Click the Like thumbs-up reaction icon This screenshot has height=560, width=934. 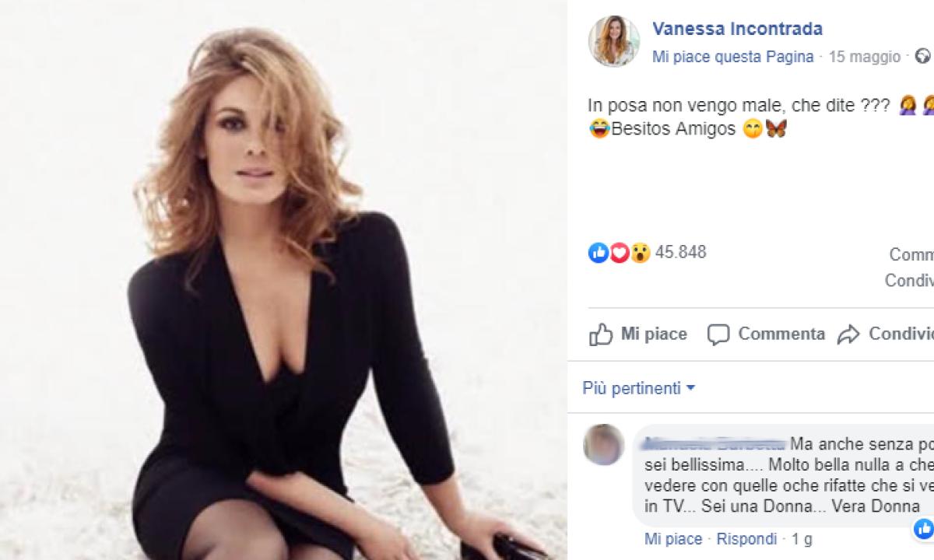pyautogui.click(x=599, y=252)
